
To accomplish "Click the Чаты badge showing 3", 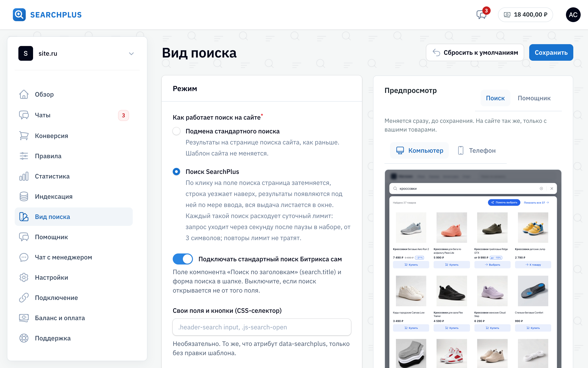I will pos(123,115).
